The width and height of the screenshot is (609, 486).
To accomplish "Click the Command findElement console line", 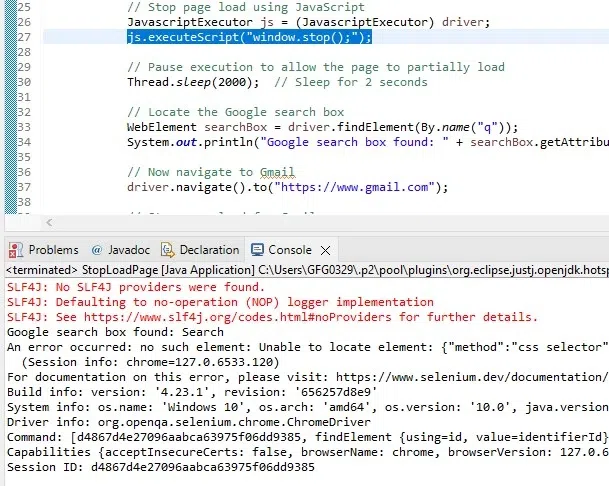I will [x=308, y=437].
